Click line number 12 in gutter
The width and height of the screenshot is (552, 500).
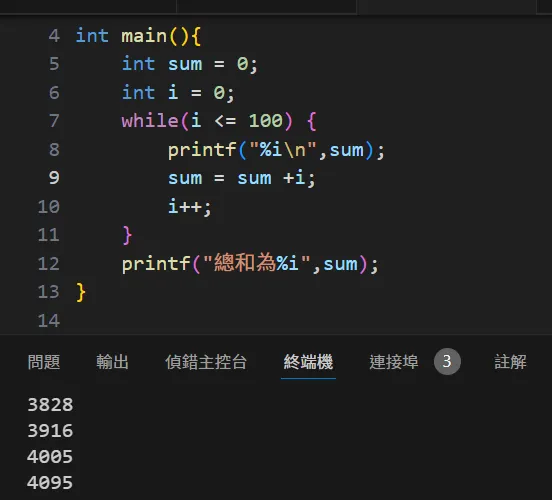click(49, 263)
